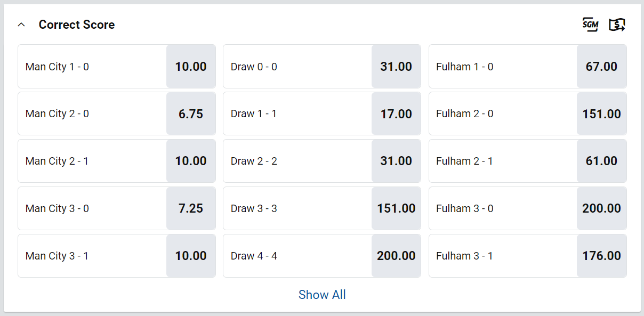This screenshot has width=644, height=316.
Task: Select Man City 1 - 0 odds
Action: tap(117, 67)
